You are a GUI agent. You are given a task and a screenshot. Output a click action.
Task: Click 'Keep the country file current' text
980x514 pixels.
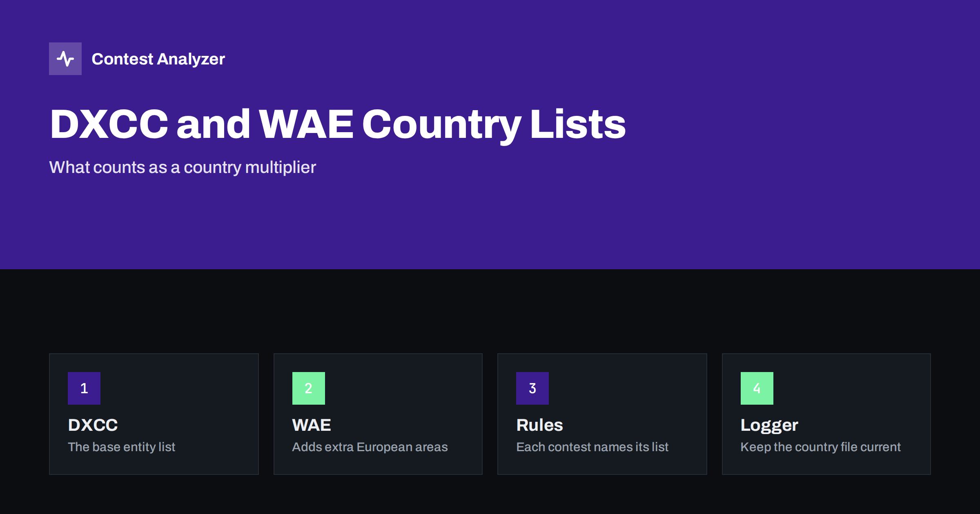[821, 447]
